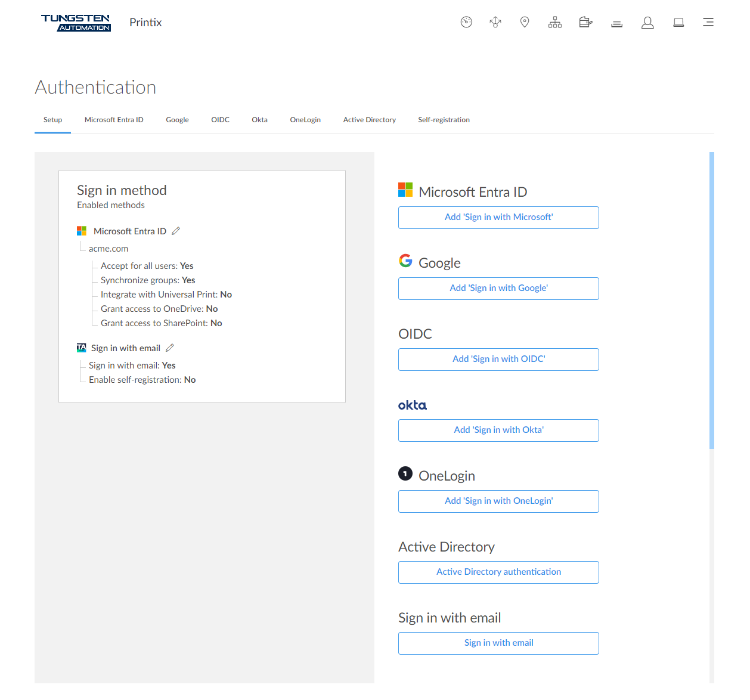Open the Self-registration tab
750x700 pixels.
(x=444, y=120)
